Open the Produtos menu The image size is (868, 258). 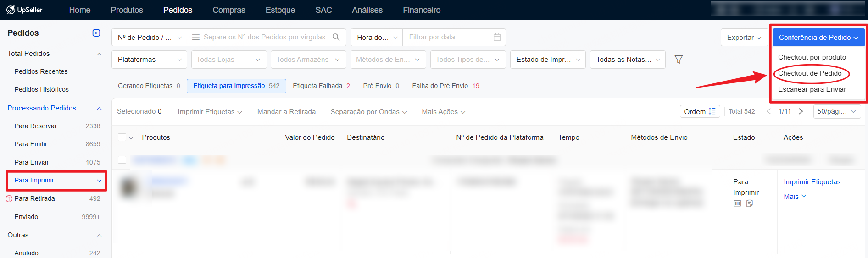click(x=127, y=10)
